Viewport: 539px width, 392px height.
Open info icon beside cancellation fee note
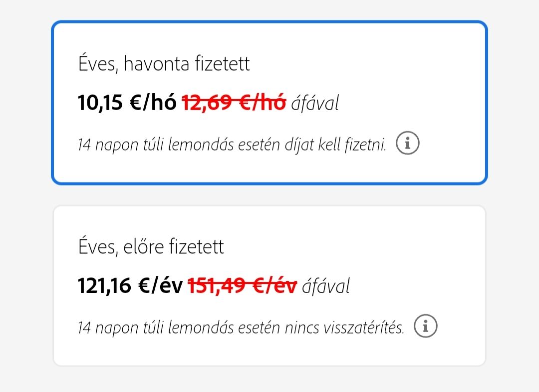click(x=408, y=144)
